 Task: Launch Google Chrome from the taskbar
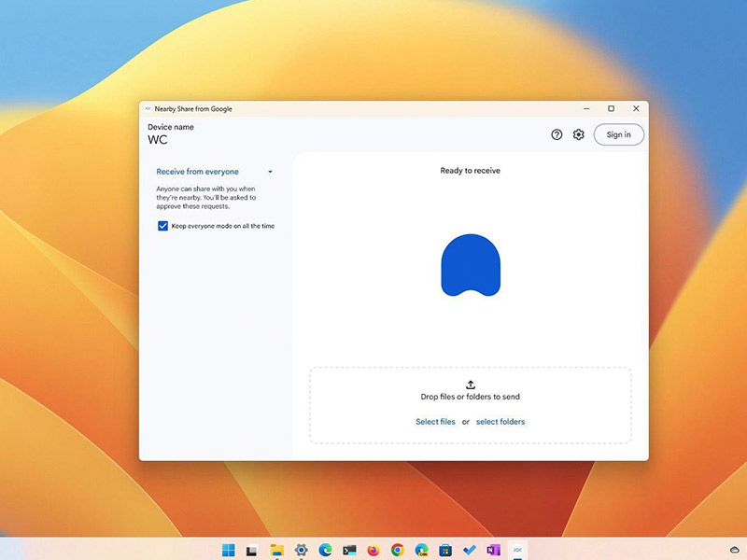click(398, 550)
